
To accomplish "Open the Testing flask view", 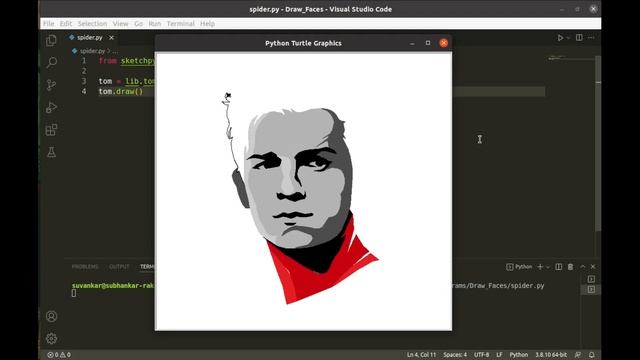I will (51, 152).
